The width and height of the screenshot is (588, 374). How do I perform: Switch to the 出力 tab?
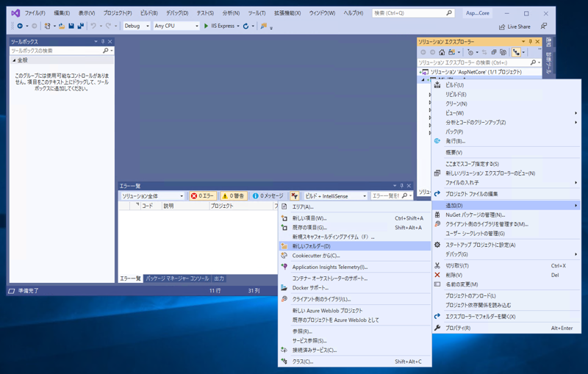coord(219,278)
